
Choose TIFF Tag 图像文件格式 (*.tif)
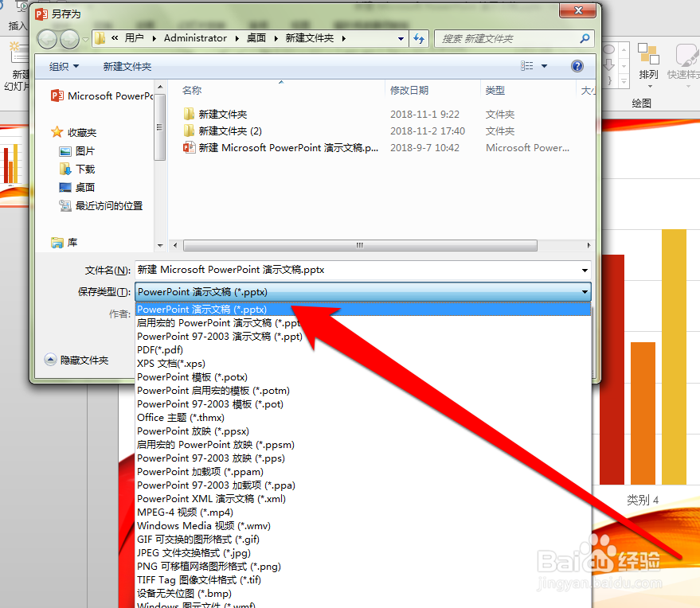coord(363,580)
